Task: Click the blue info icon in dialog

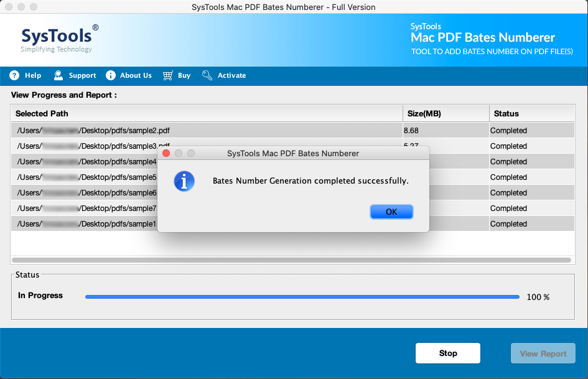Action: [x=184, y=181]
